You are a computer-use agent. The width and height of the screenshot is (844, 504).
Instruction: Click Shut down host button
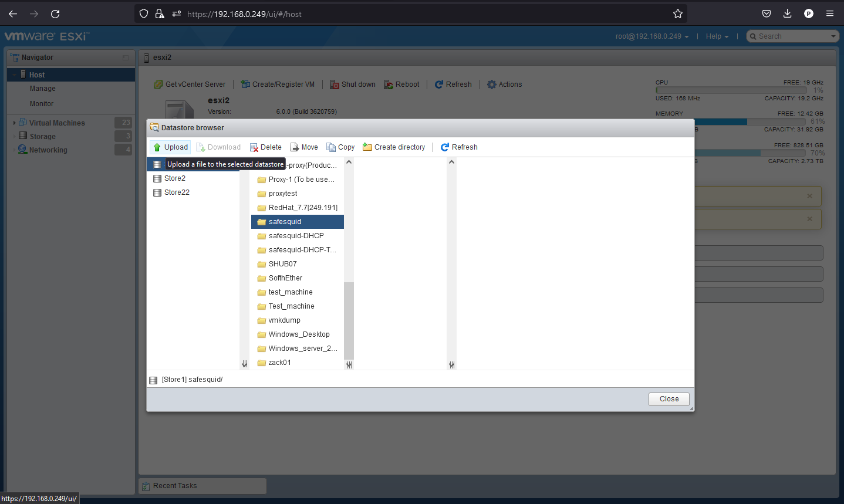click(x=352, y=84)
